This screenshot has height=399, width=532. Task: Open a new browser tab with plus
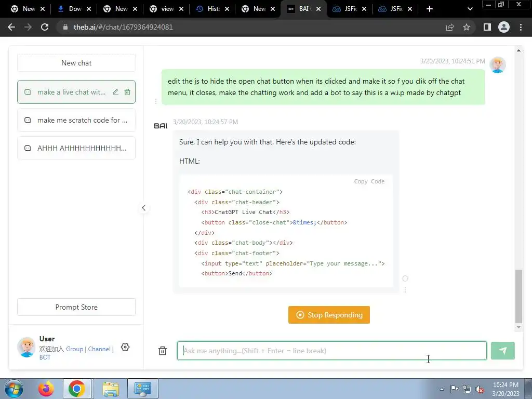click(x=430, y=9)
